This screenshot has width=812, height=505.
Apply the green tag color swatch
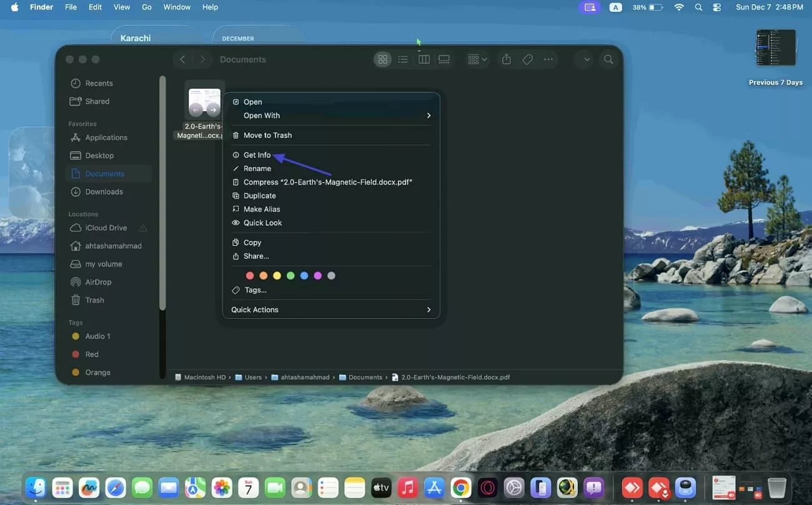pyautogui.click(x=290, y=275)
